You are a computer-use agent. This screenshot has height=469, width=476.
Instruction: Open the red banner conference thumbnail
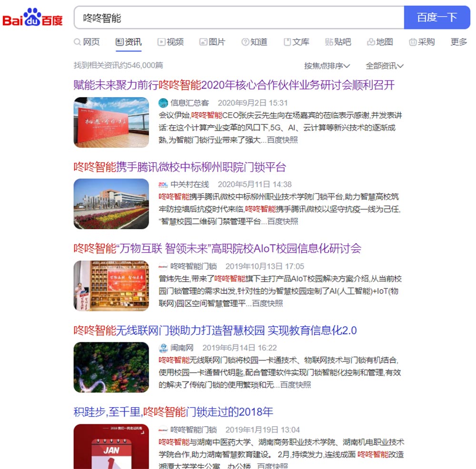point(111,122)
